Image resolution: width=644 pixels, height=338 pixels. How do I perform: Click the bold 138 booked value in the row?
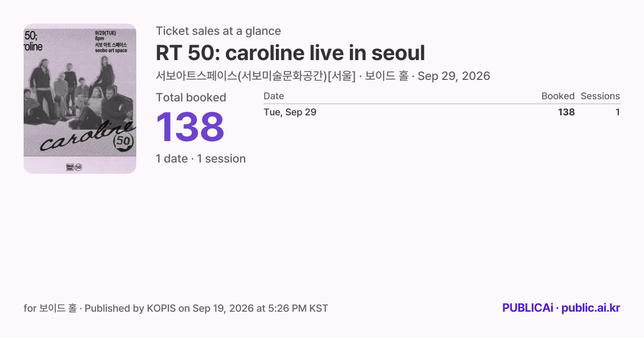[566, 112]
